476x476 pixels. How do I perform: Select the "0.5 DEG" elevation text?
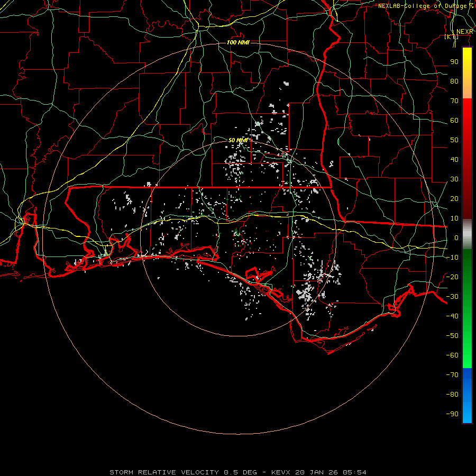[x=241, y=472]
